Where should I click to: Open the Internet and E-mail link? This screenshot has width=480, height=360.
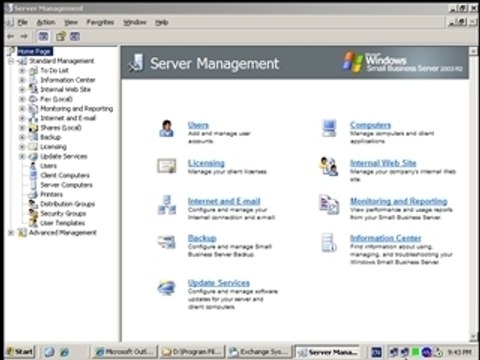point(224,201)
